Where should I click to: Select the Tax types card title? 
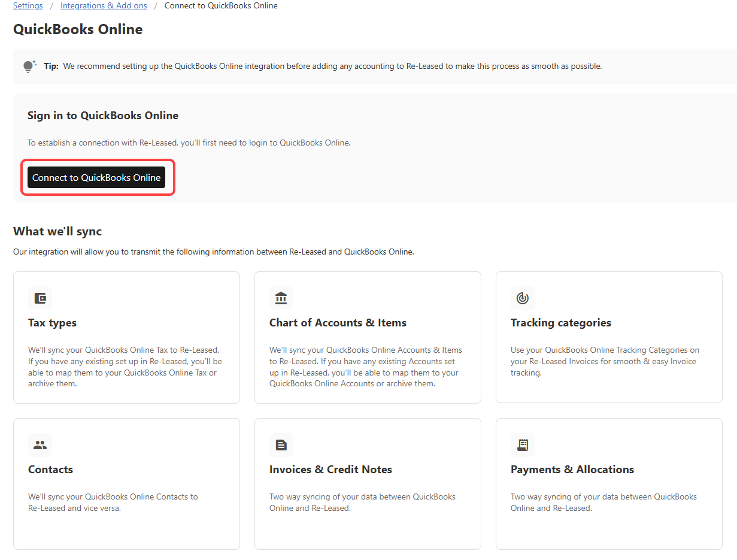(x=52, y=323)
